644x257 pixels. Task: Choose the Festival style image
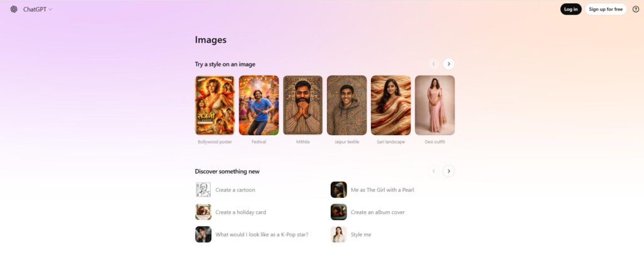click(x=258, y=105)
